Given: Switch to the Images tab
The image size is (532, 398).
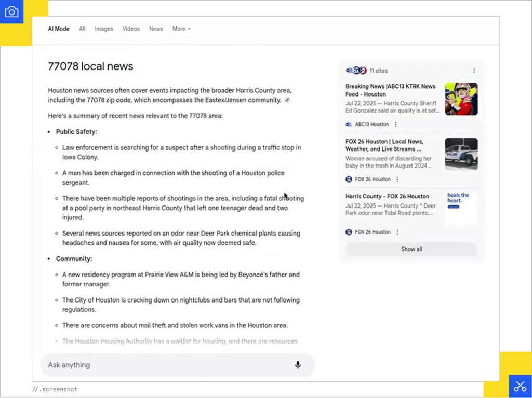Looking at the screenshot, I should tap(103, 29).
